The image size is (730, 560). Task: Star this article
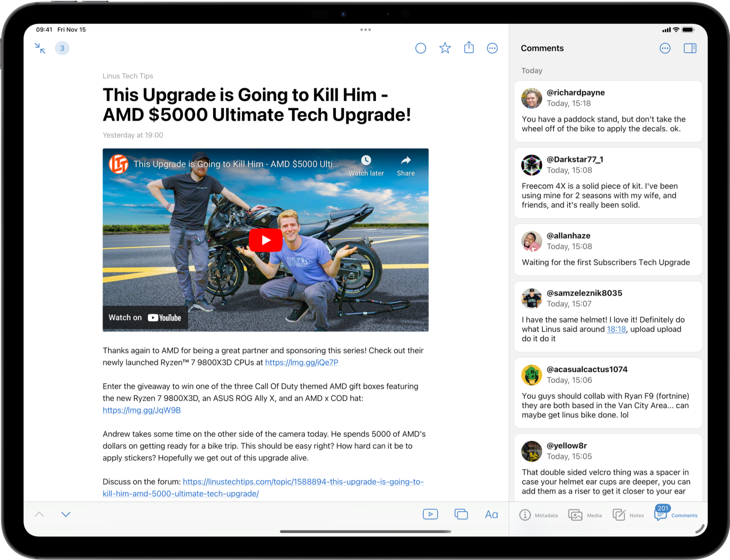(x=445, y=48)
